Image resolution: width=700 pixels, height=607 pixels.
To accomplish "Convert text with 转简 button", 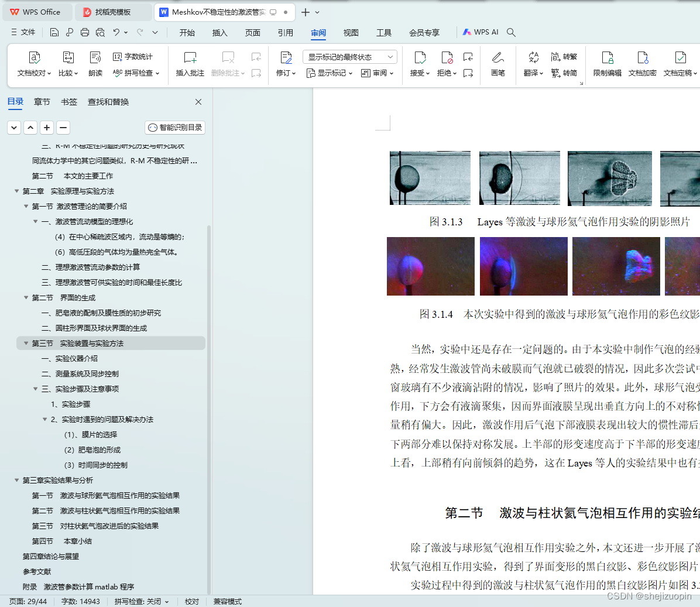I will point(564,73).
